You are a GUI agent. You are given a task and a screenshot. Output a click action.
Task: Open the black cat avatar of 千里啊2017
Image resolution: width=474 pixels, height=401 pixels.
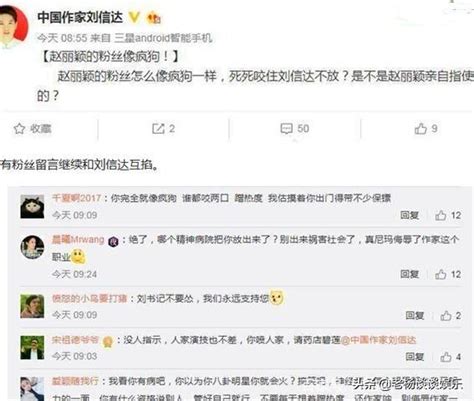[x=32, y=207]
